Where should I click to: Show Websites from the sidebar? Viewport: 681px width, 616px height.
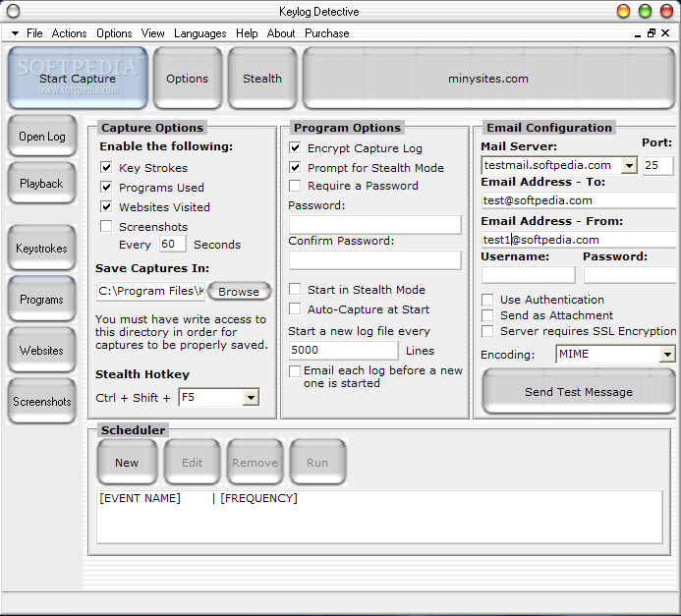(x=41, y=351)
